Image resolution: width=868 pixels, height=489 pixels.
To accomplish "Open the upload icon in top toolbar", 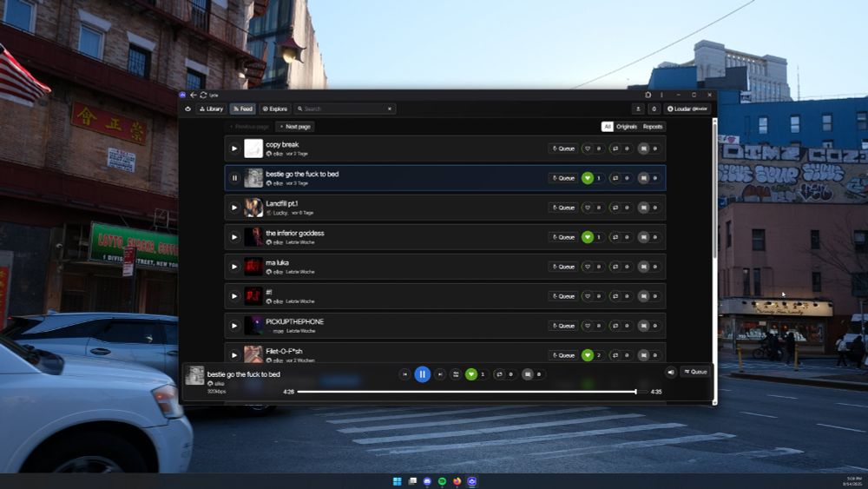I will (638, 109).
